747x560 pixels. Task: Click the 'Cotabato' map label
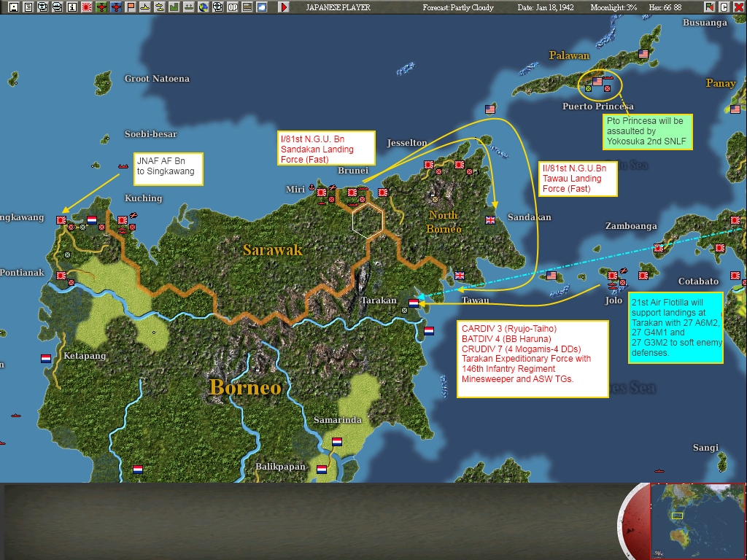point(698,281)
